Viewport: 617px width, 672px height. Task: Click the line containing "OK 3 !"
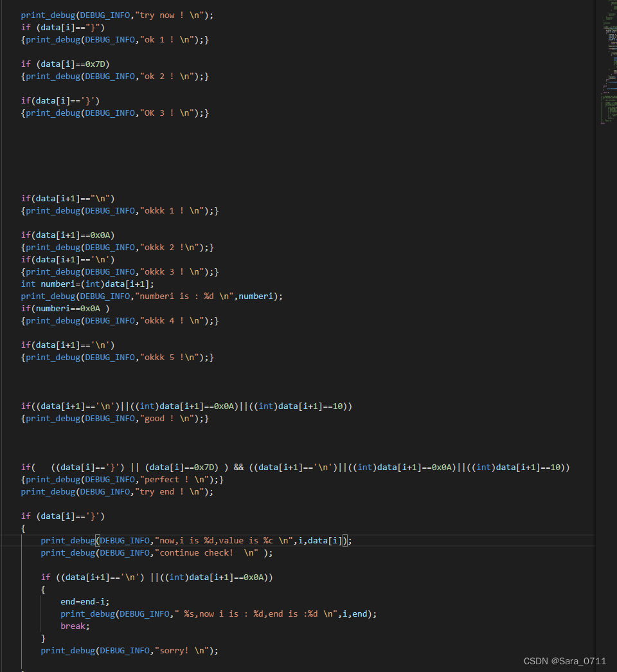[x=115, y=113]
